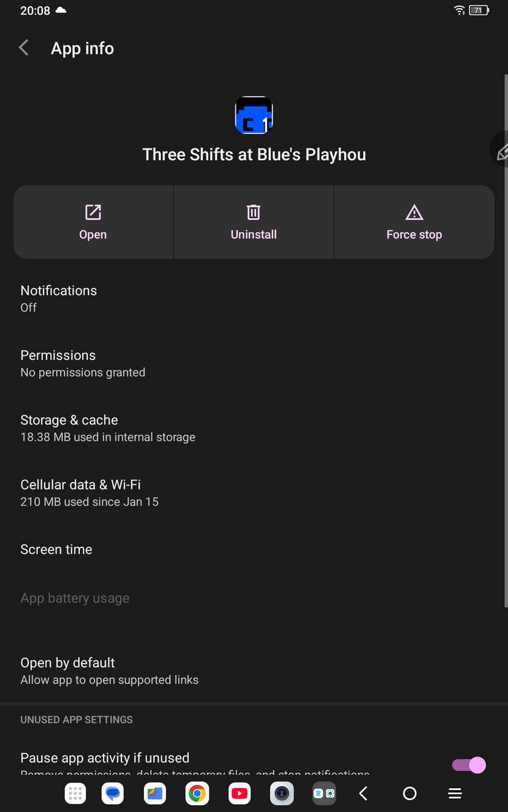Open the app drawer grid icon
The width and height of the screenshot is (508, 812).
(76, 794)
